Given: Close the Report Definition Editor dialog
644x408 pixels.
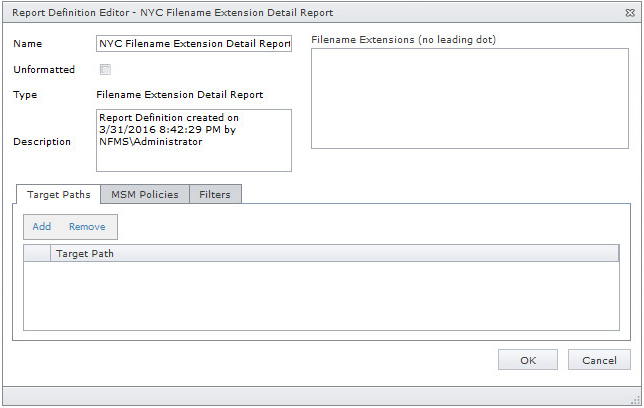Looking at the screenshot, I should [629, 12].
